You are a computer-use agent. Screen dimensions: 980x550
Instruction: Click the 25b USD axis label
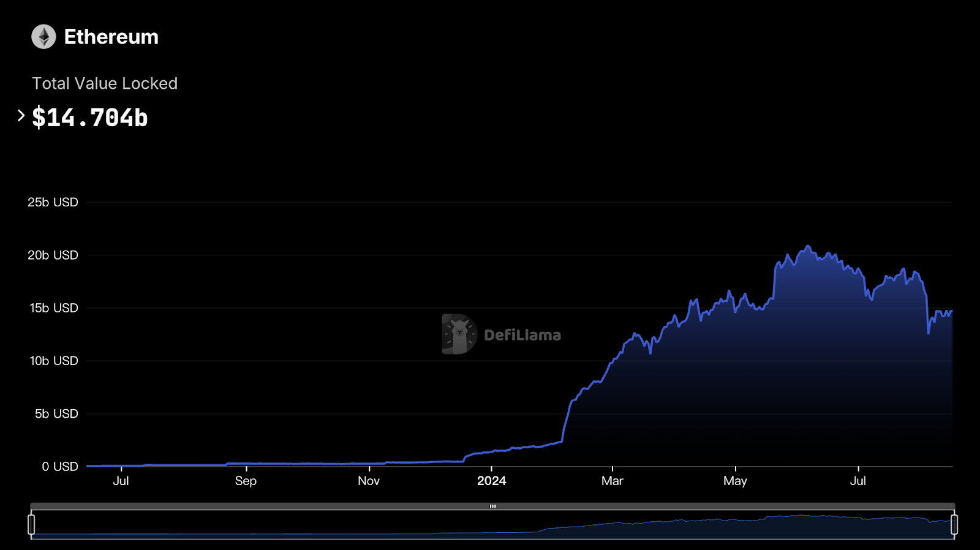[x=53, y=202]
